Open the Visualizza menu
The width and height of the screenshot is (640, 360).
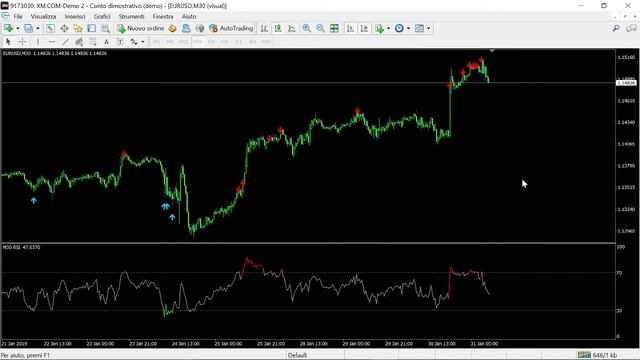click(43, 16)
